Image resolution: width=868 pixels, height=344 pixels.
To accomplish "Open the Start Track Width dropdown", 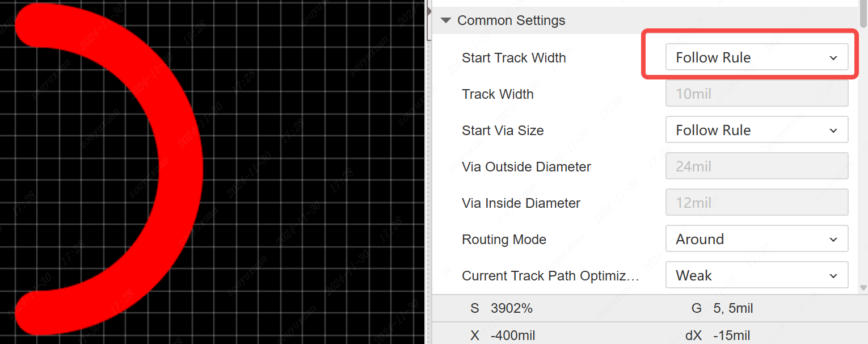I will 756,57.
